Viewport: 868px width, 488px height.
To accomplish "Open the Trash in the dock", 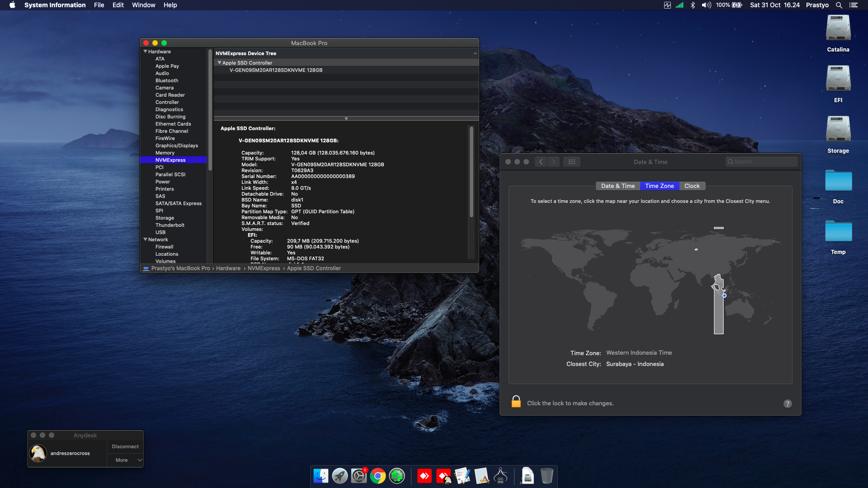I will pyautogui.click(x=547, y=476).
